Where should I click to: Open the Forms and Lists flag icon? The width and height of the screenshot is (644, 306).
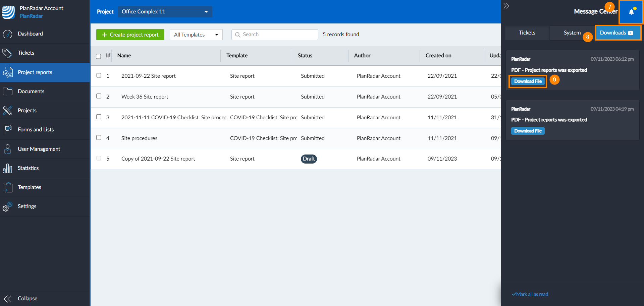click(7, 130)
